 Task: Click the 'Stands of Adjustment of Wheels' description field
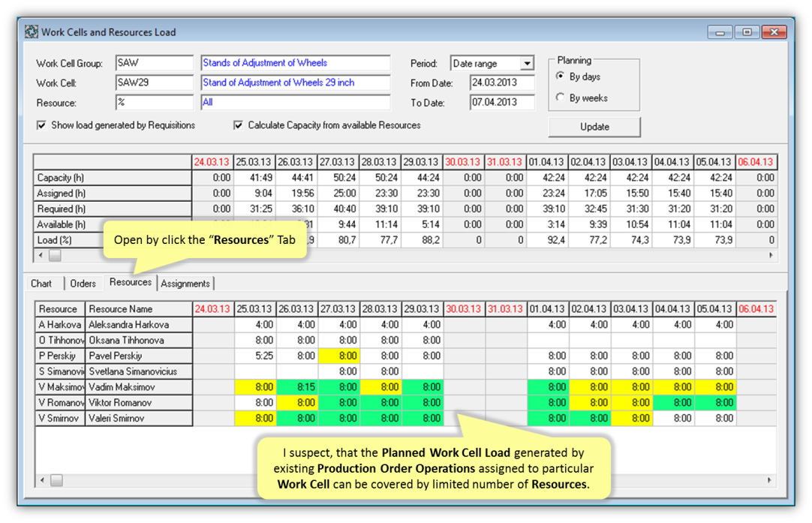point(296,63)
